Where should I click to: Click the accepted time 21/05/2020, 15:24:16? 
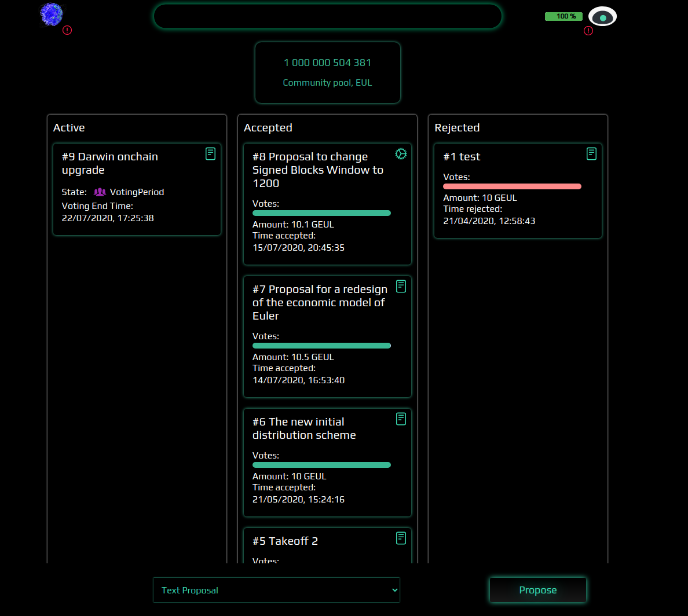[298, 499]
